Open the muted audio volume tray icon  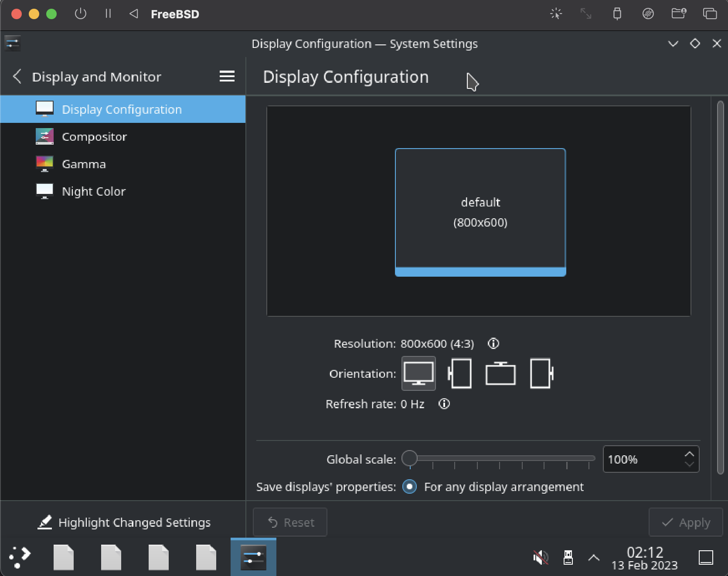point(541,557)
